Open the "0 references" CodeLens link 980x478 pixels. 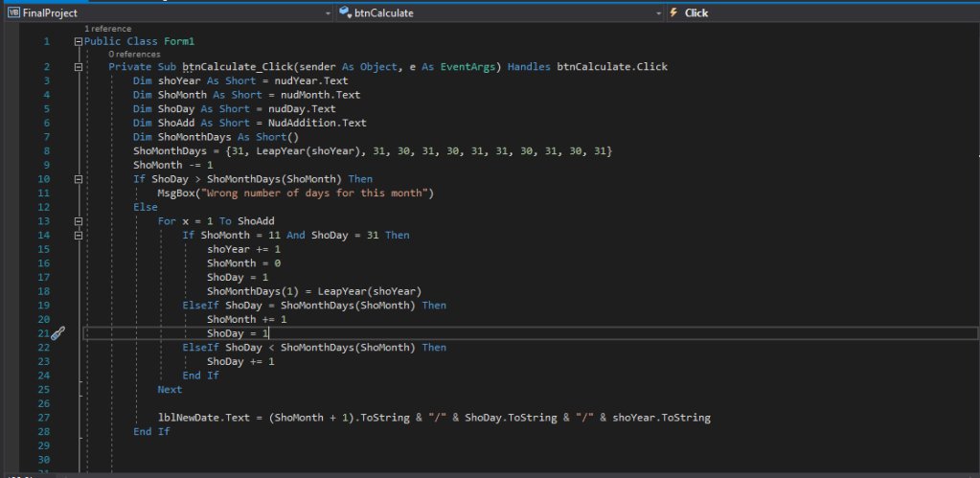coord(134,55)
